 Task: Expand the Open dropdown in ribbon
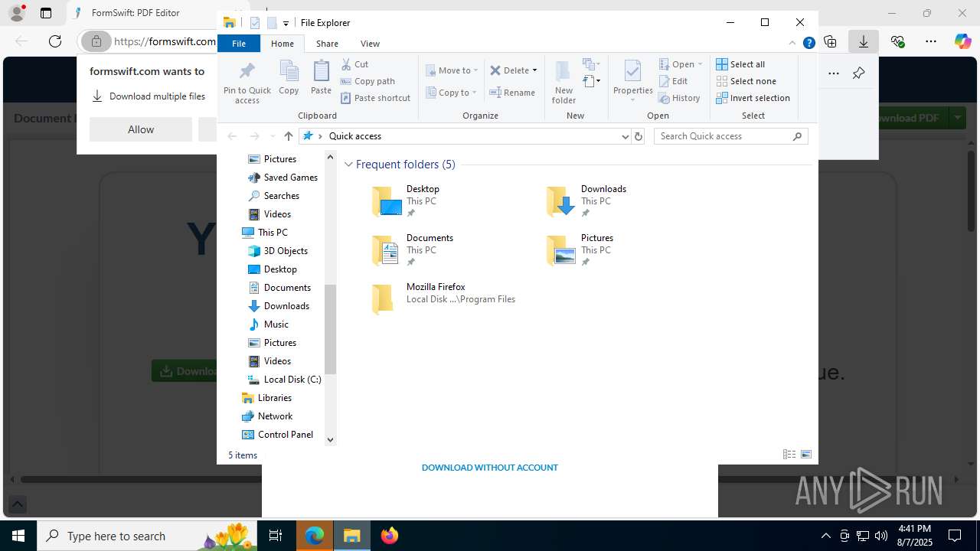pyautogui.click(x=700, y=64)
